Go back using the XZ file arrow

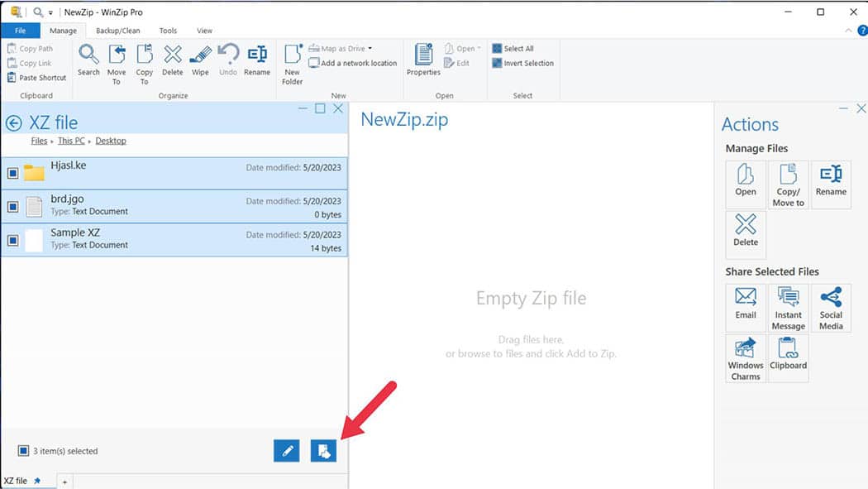click(x=14, y=123)
